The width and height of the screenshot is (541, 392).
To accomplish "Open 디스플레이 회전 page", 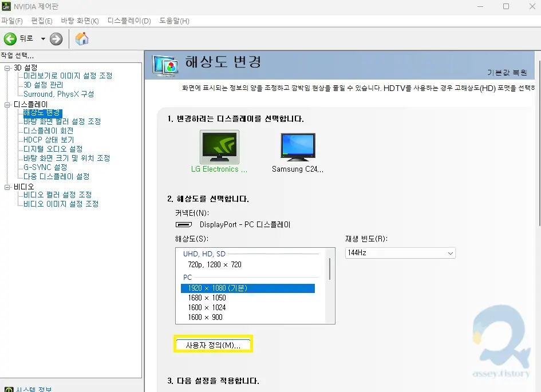I will pyautogui.click(x=48, y=130).
